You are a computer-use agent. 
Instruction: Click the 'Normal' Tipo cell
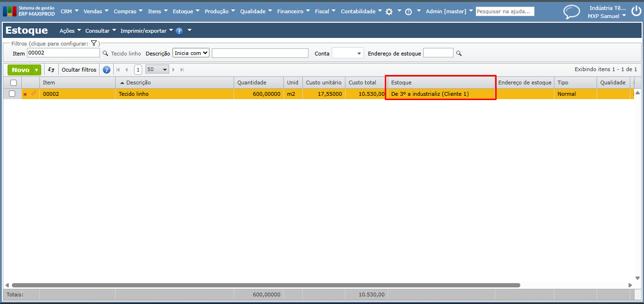point(575,94)
